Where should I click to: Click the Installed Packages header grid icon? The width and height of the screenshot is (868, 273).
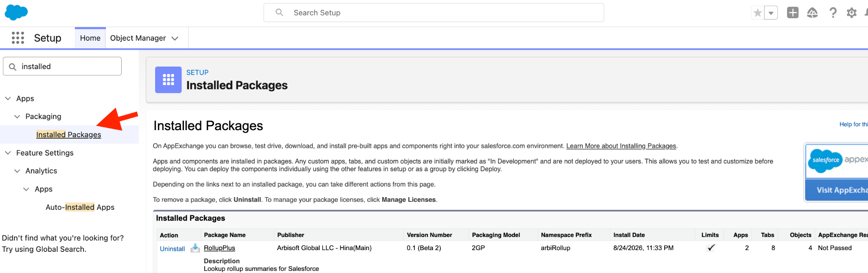(x=168, y=80)
